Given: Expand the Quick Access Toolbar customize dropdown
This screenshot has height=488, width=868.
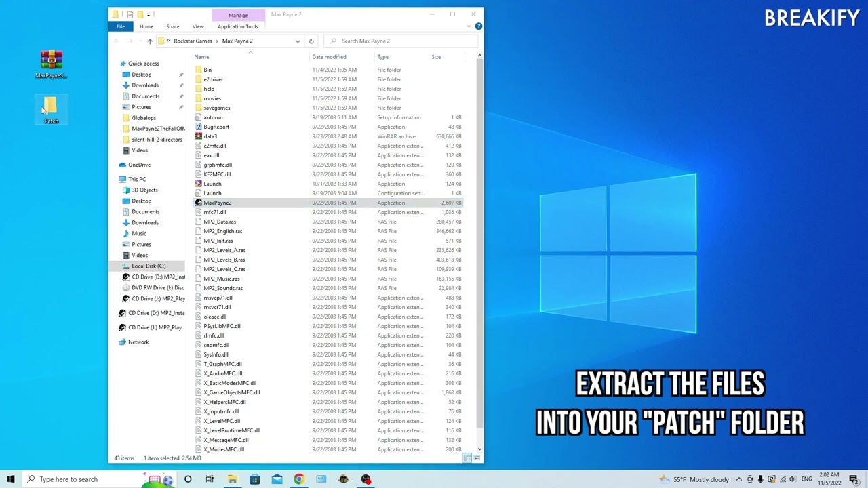Looking at the screenshot, I should pyautogui.click(x=148, y=14).
